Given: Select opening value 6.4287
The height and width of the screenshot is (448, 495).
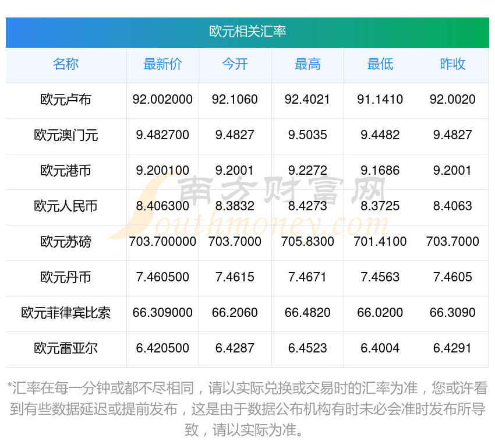Looking at the screenshot, I should click(x=235, y=348).
